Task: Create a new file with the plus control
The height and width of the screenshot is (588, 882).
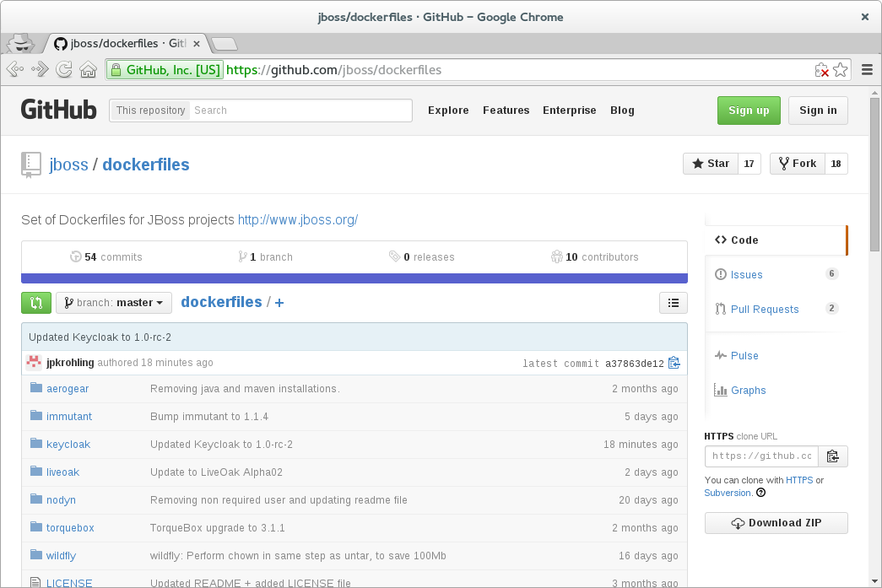Action: click(279, 302)
